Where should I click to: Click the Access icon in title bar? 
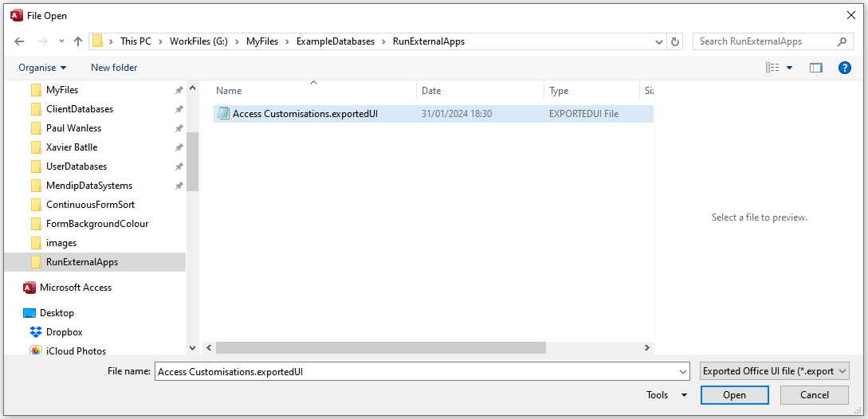click(x=17, y=15)
